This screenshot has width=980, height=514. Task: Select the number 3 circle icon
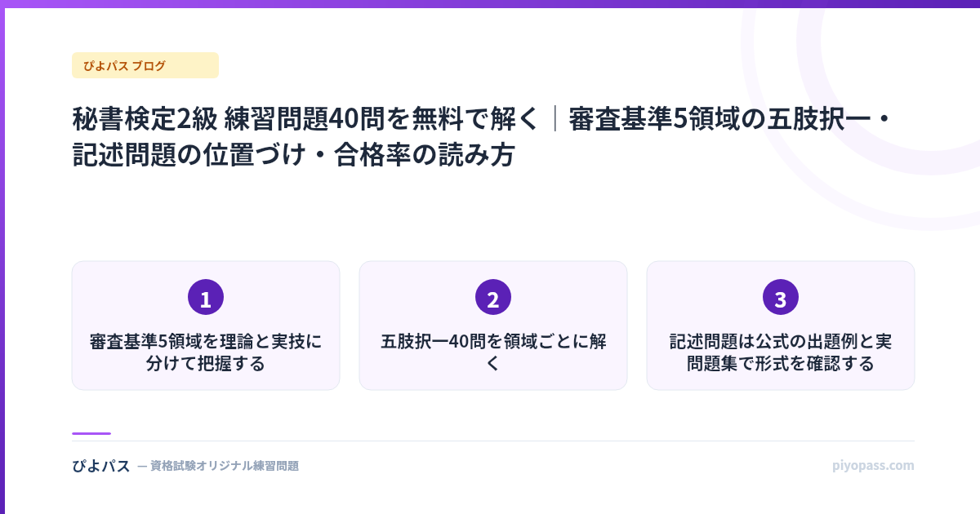click(781, 297)
